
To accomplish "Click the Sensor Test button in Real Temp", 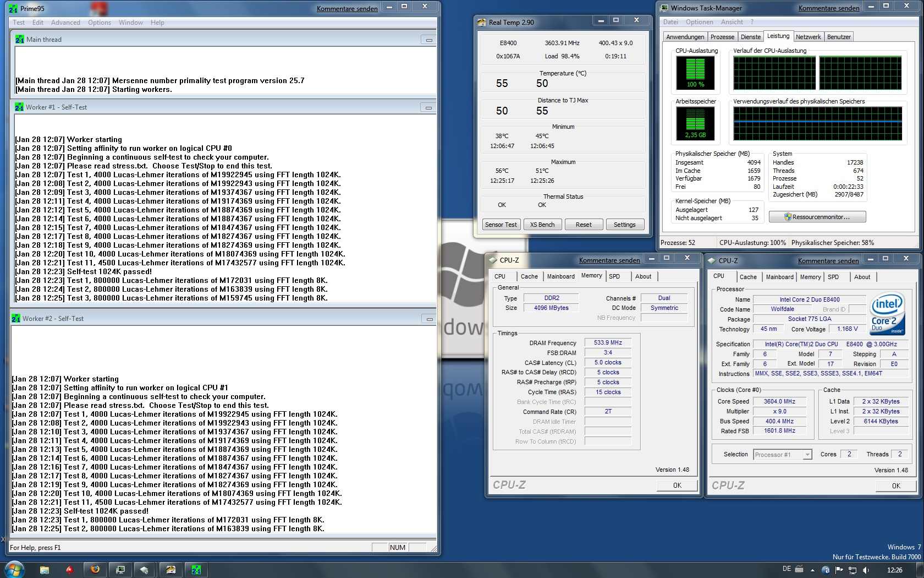I will (501, 225).
